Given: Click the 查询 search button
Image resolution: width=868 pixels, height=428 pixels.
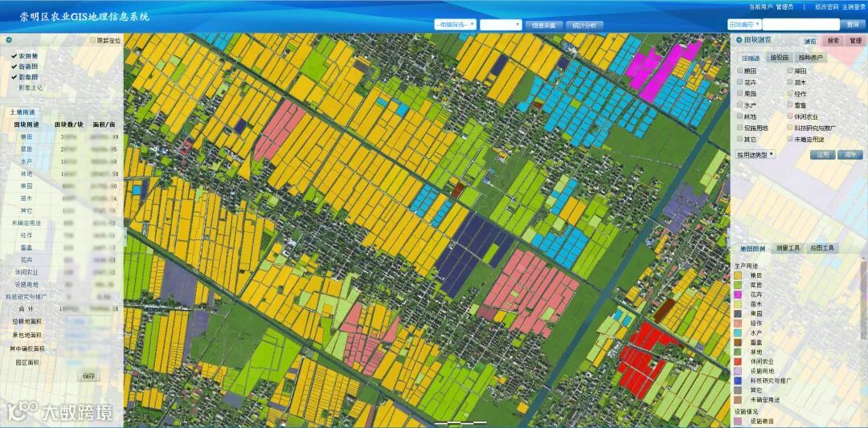Looking at the screenshot, I should pos(852,24).
